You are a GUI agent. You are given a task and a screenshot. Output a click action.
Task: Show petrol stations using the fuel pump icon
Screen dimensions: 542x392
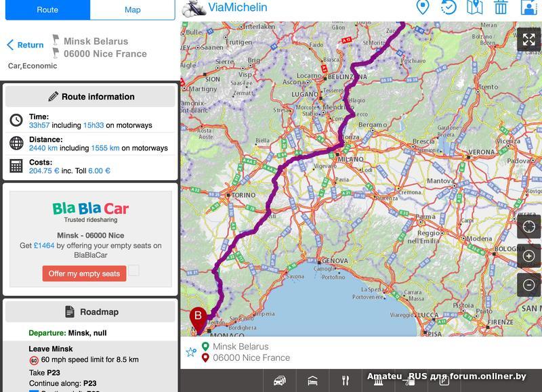click(x=411, y=382)
